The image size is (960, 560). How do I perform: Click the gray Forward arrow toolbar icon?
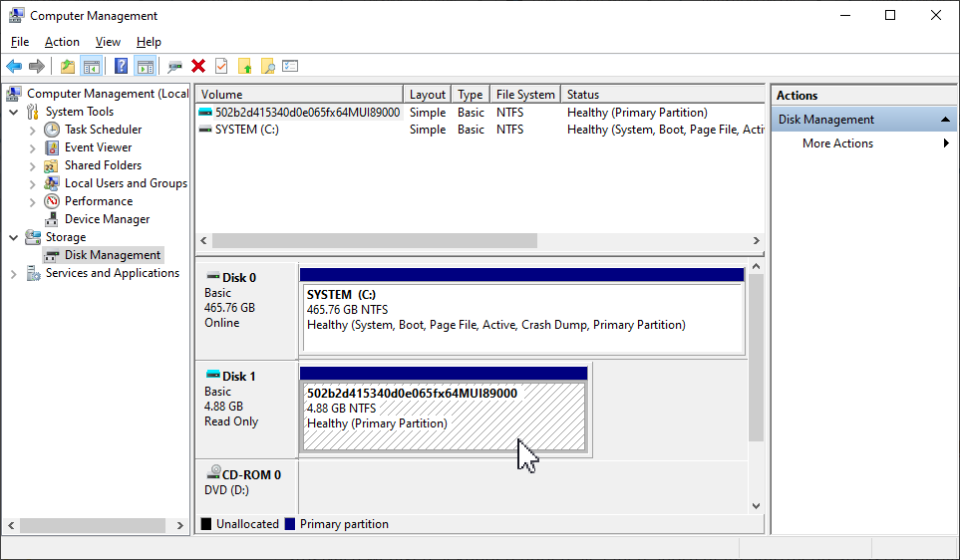(37, 66)
